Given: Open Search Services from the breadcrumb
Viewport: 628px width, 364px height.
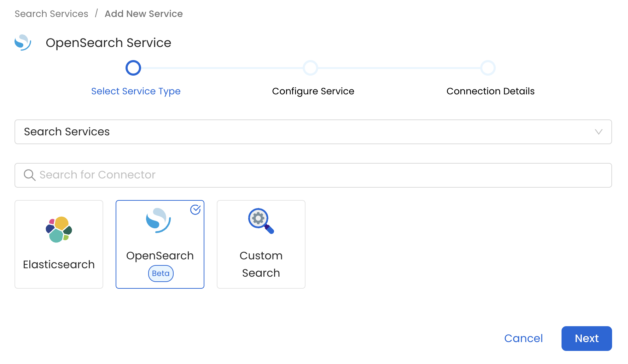Looking at the screenshot, I should (51, 13).
